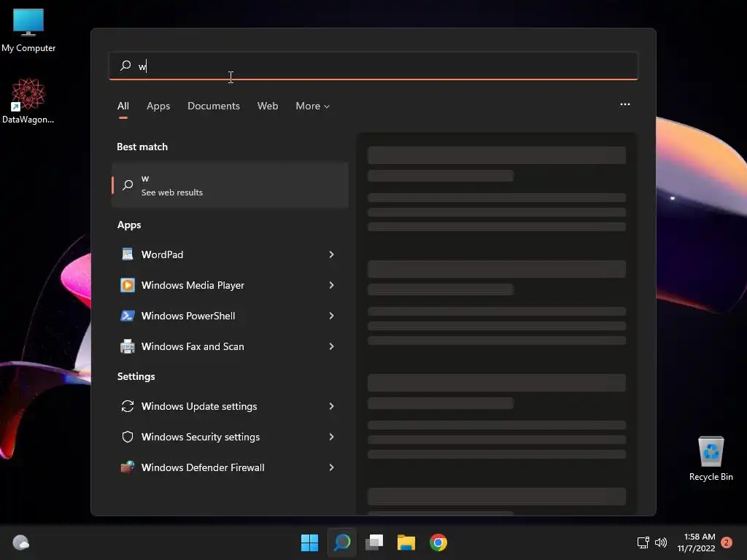The height and width of the screenshot is (560, 747).
Task: Click the Windows Update settings refresh icon
Action: [x=127, y=406]
